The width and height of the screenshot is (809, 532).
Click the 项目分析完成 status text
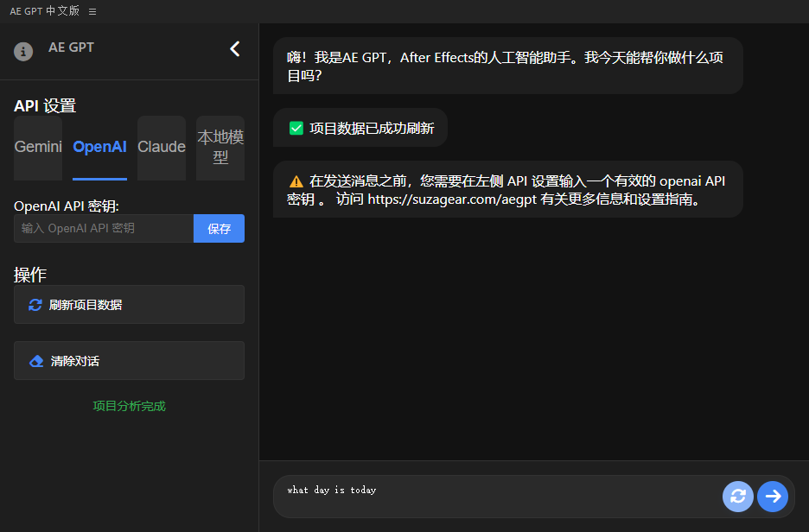point(129,406)
